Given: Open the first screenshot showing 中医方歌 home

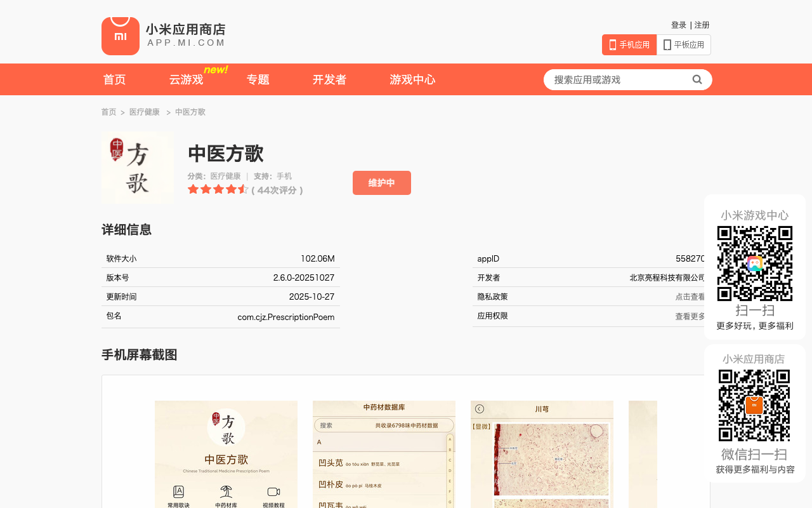Looking at the screenshot, I should pos(226,454).
